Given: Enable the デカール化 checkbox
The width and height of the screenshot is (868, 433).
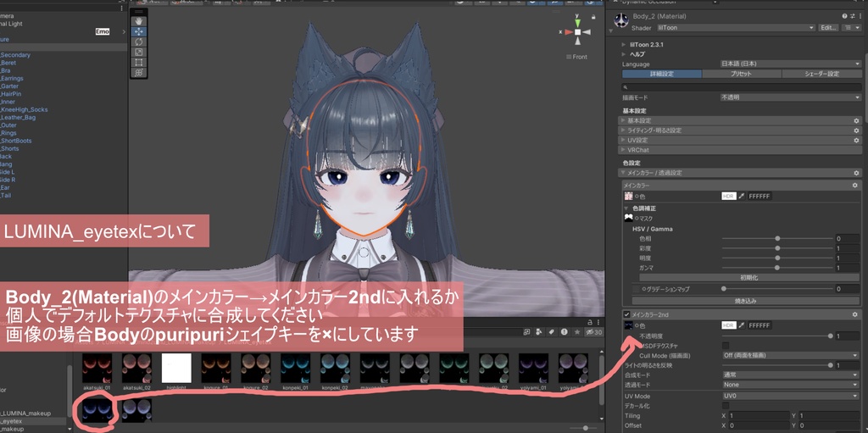Looking at the screenshot, I should pos(726,406).
